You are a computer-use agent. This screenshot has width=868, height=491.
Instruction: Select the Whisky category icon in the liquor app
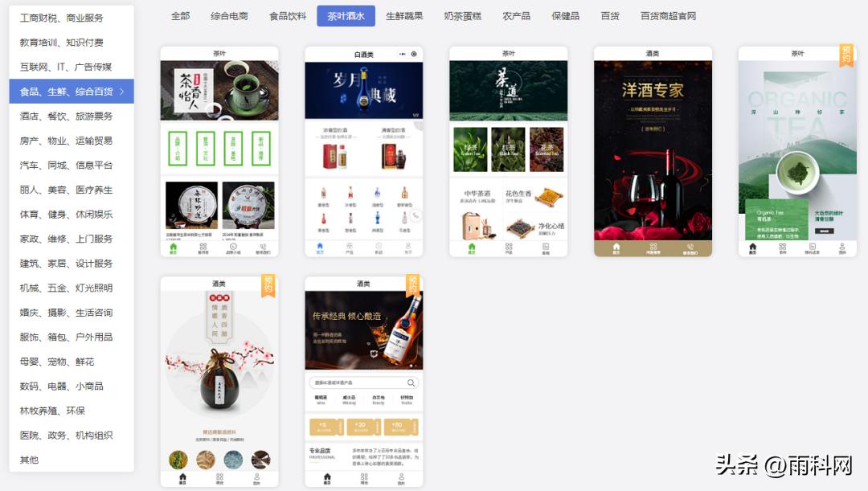coord(350,399)
